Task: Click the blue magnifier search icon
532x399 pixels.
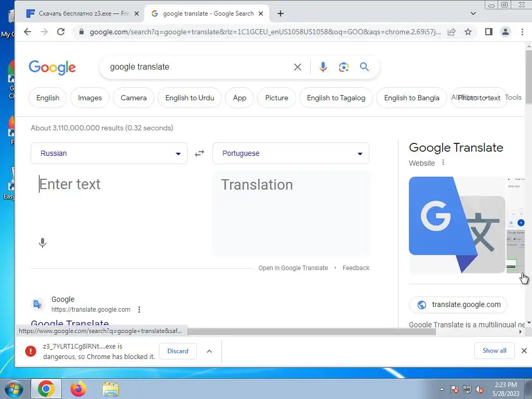Action: pos(364,67)
